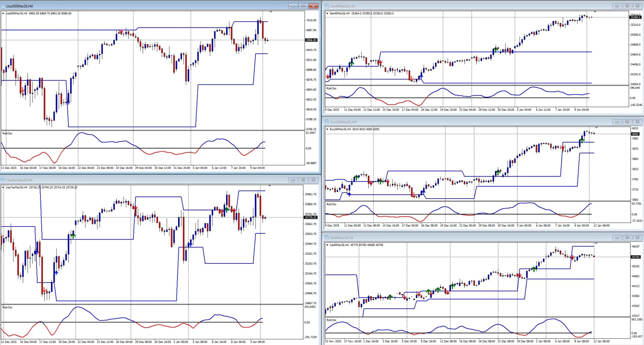Screen dimensions: 644x345
Task: Minimize the Euro50Mar26 chart window
Action: pos(617,122)
